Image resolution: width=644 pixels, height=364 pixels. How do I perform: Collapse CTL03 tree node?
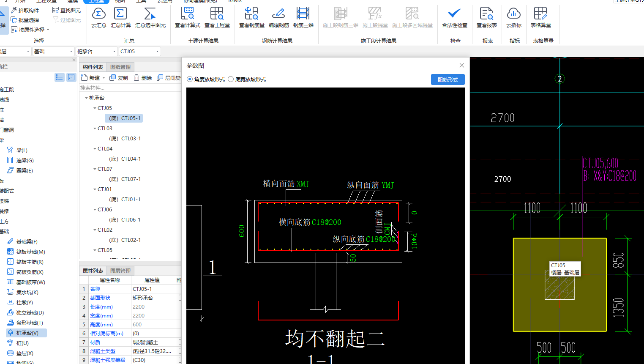coord(95,129)
